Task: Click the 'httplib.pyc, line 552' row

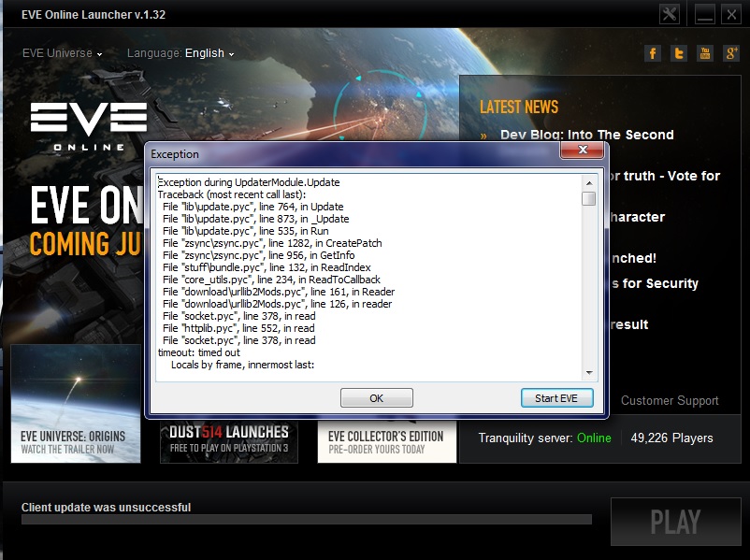Action: coord(238,328)
